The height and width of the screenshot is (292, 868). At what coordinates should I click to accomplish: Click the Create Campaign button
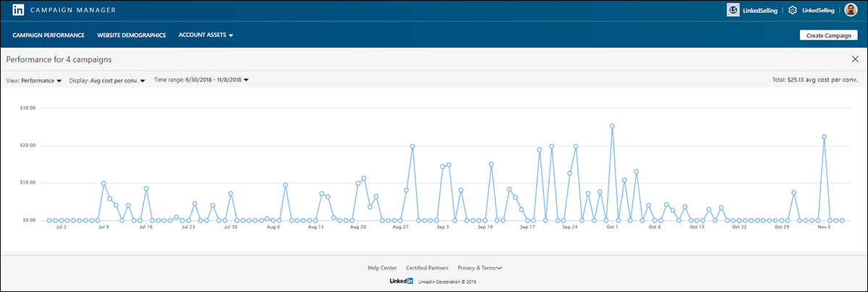tap(828, 36)
